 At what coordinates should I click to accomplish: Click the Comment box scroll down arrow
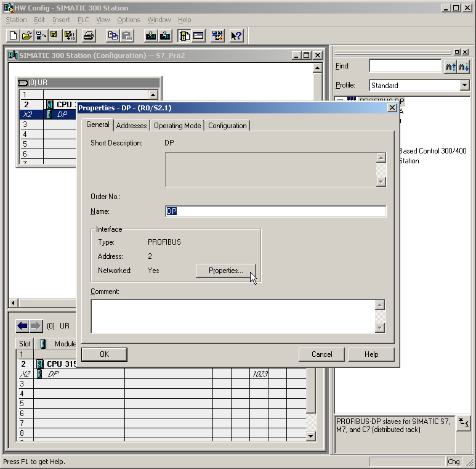coord(380,328)
